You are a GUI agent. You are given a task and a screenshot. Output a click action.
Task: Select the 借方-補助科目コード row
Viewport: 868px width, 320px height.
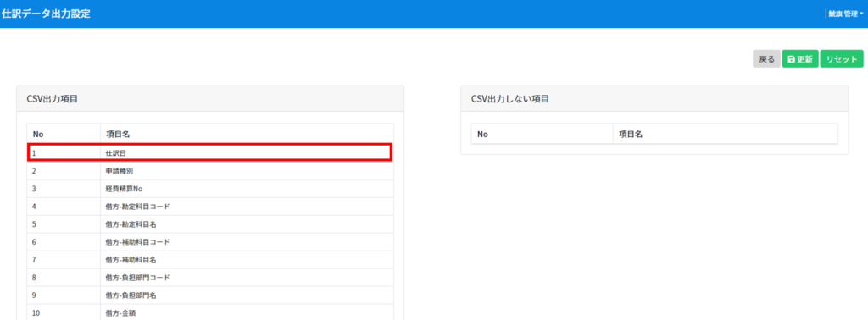(210, 242)
